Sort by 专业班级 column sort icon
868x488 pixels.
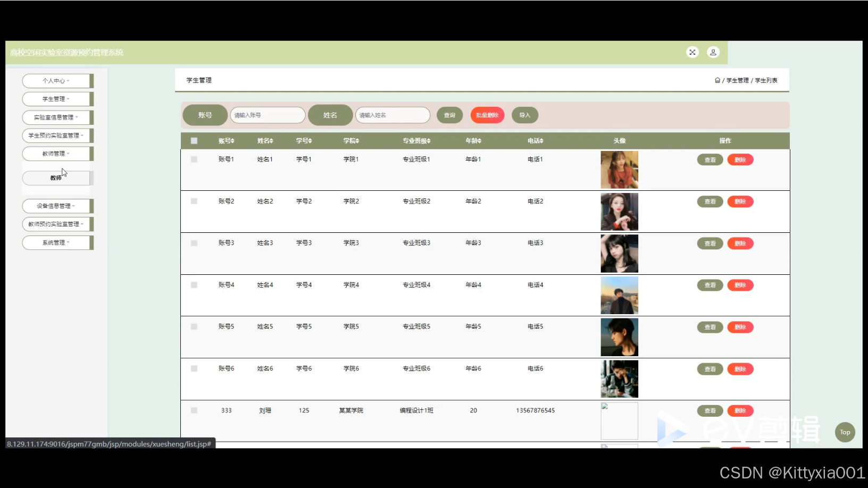[429, 141]
